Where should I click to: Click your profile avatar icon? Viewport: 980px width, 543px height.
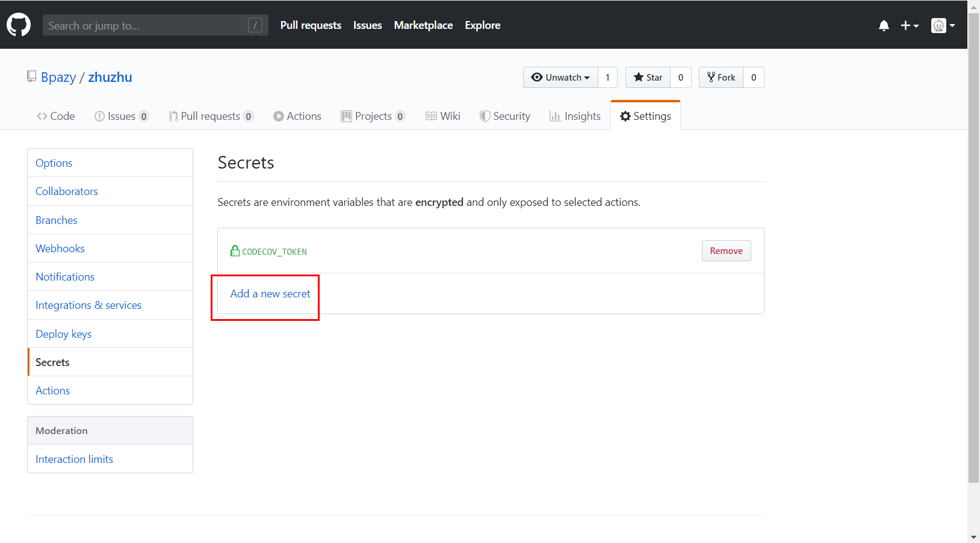[939, 25]
